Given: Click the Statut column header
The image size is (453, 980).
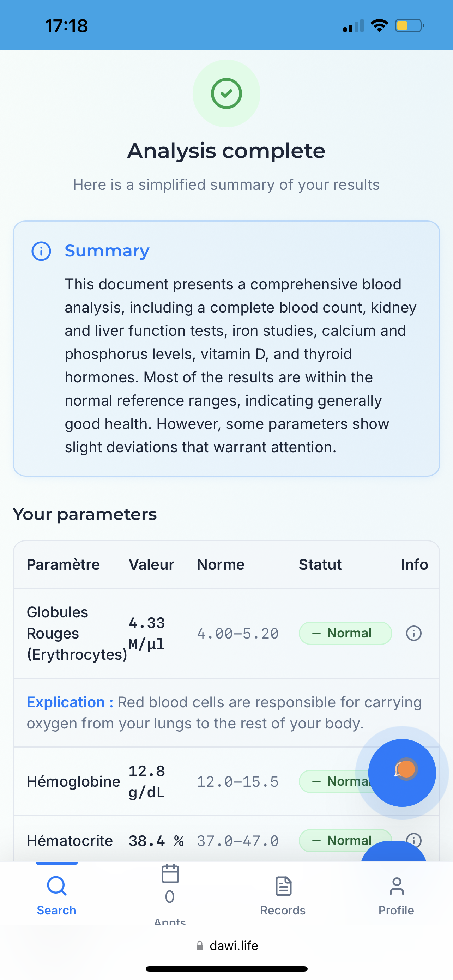Looking at the screenshot, I should pyautogui.click(x=320, y=564).
